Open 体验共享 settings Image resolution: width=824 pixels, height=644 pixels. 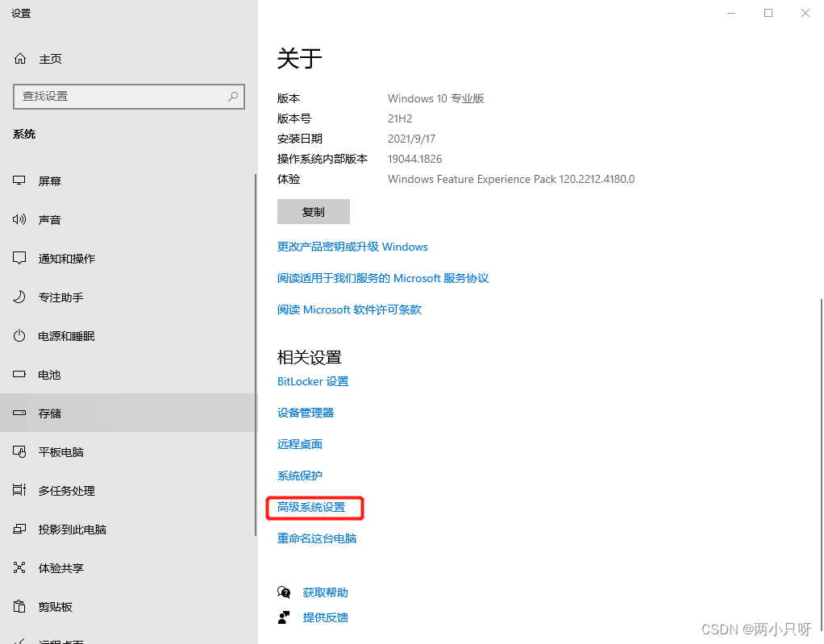(x=127, y=568)
